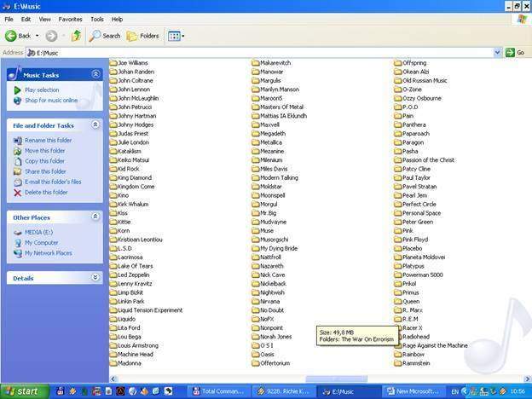
Task: Select the Metallica folder icon
Action: pyautogui.click(x=256, y=142)
